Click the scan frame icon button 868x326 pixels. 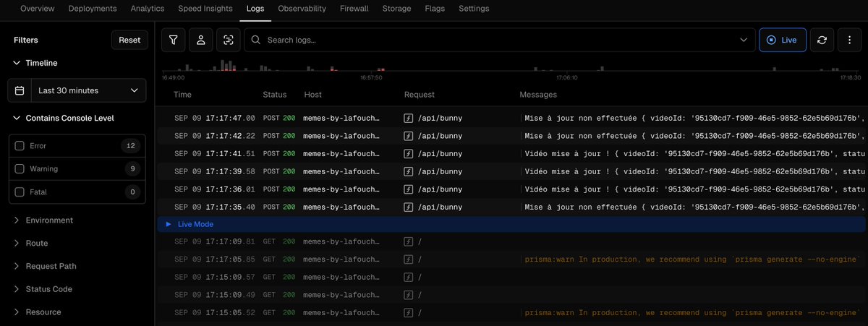[x=228, y=40]
